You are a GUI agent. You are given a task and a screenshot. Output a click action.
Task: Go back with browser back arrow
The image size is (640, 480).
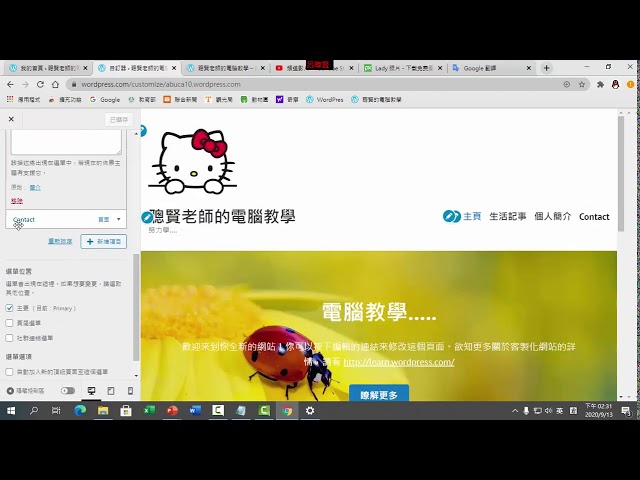tap(11, 84)
